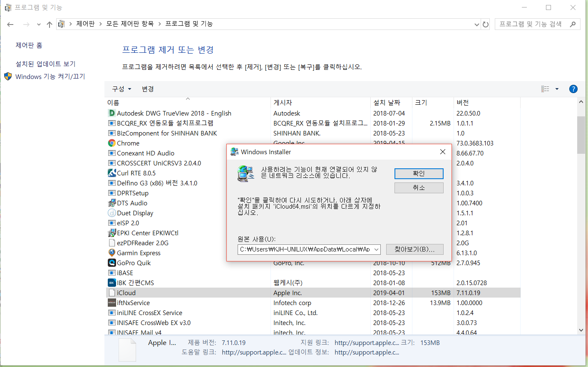Click the 찾아보기(B)... browse button
588x367 pixels.
(414, 249)
